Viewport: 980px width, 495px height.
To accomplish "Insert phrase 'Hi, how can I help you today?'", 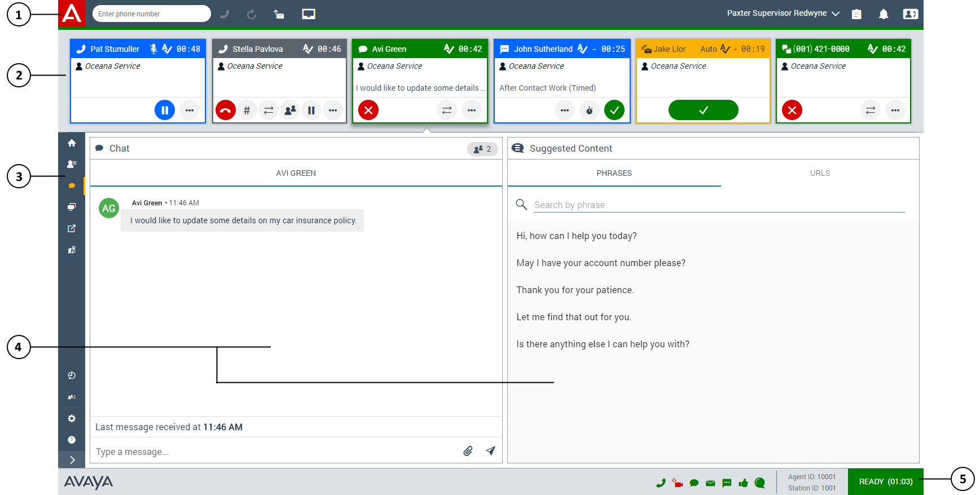I will pos(577,236).
